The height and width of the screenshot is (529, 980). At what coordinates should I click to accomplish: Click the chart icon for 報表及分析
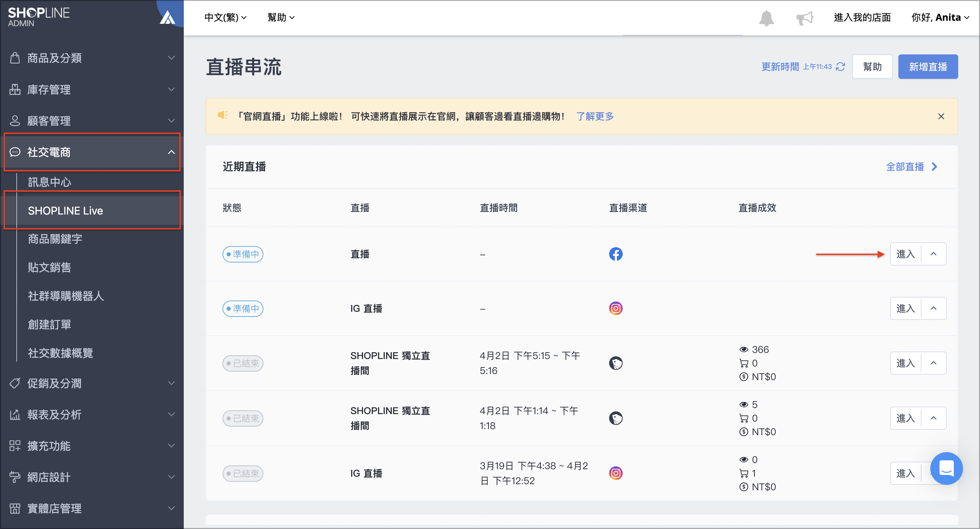15,414
